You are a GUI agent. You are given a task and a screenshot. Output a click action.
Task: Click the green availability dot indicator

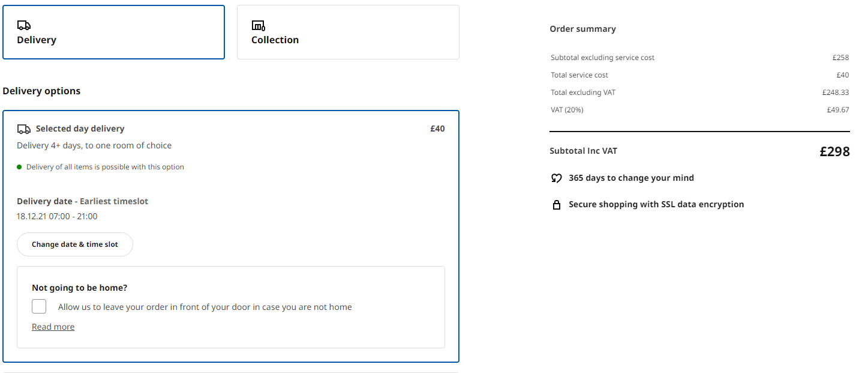[x=20, y=166]
